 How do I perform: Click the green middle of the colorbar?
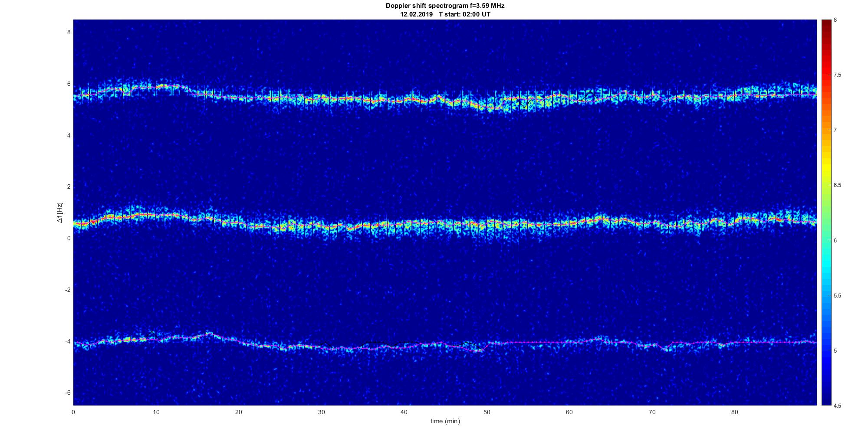pyautogui.click(x=826, y=213)
